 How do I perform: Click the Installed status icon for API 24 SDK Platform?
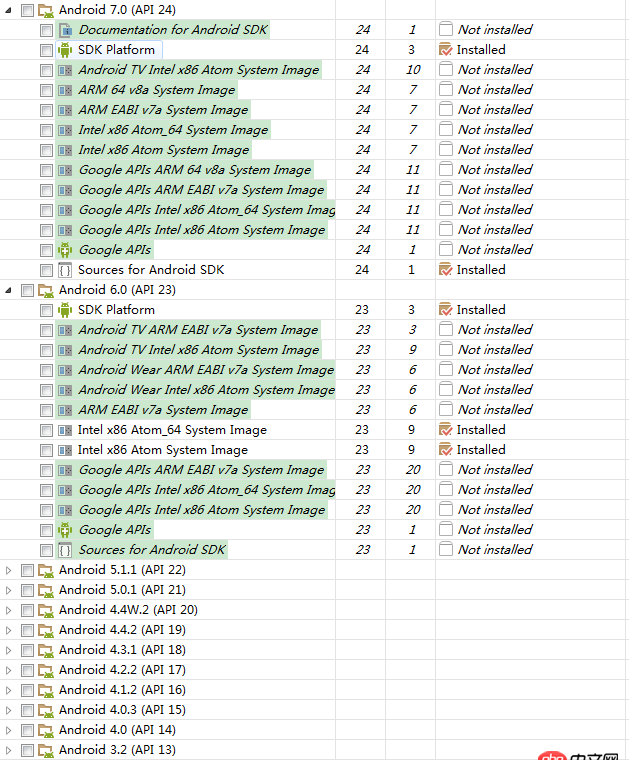click(446, 50)
